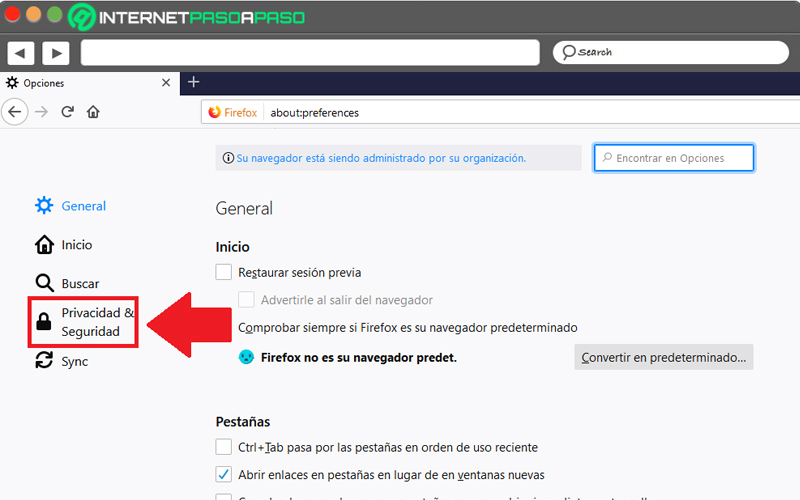Click the Privacidad padlock icon

(x=44, y=321)
